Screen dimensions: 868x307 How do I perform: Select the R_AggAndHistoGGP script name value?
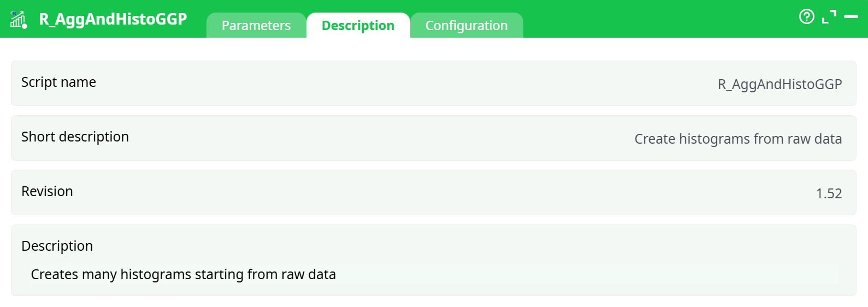[780, 84]
